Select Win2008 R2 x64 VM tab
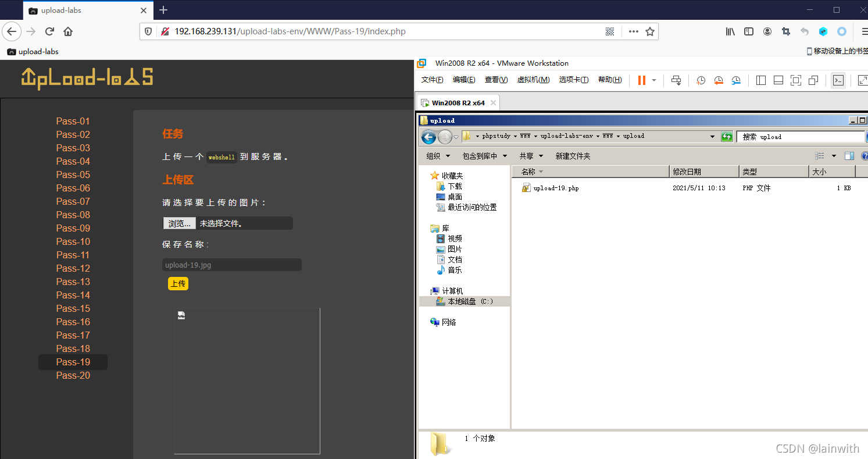Screen dimensions: 868x459 coord(458,103)
